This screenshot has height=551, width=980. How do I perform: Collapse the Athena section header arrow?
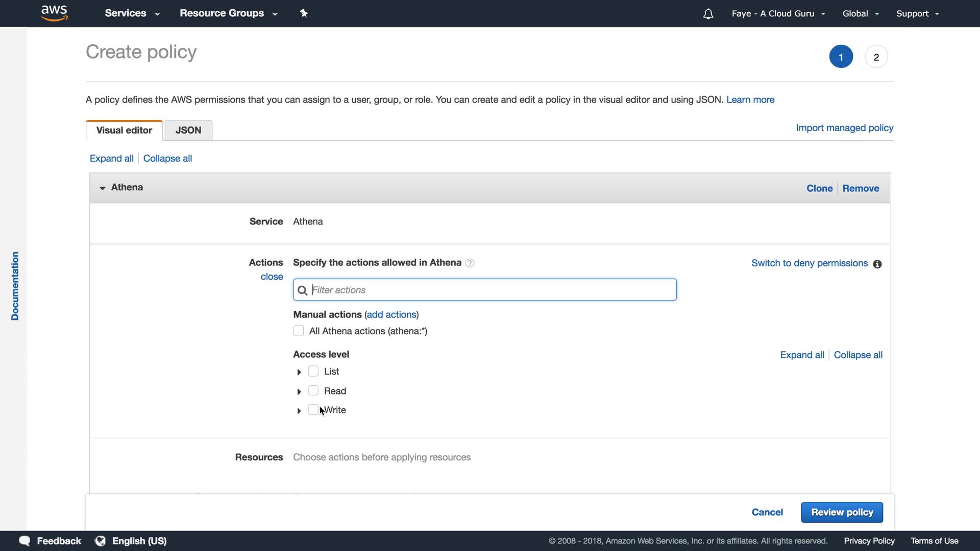(x=102, y=188)
